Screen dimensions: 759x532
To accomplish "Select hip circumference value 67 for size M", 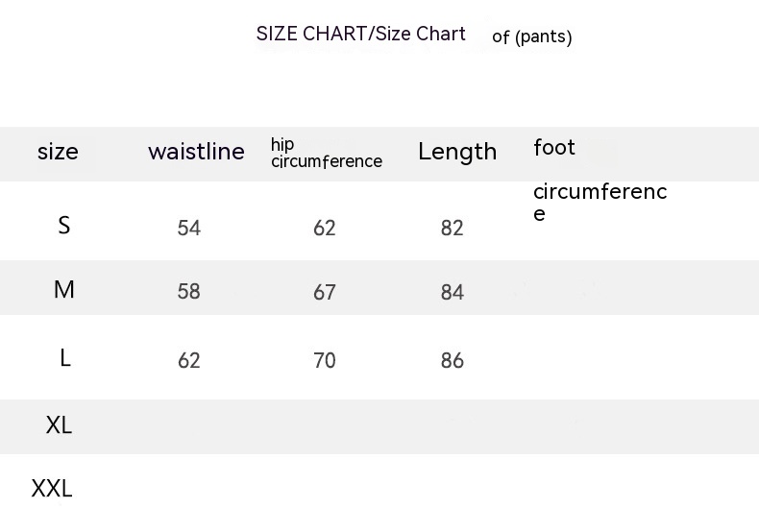I will coord(325,293).
